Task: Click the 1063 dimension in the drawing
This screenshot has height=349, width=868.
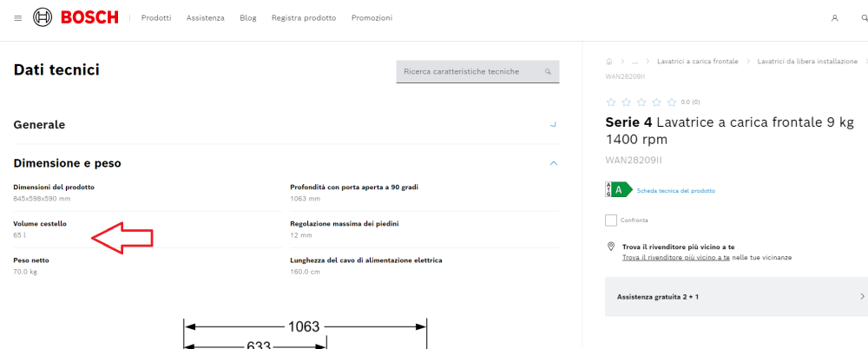Action: (305, 326)
